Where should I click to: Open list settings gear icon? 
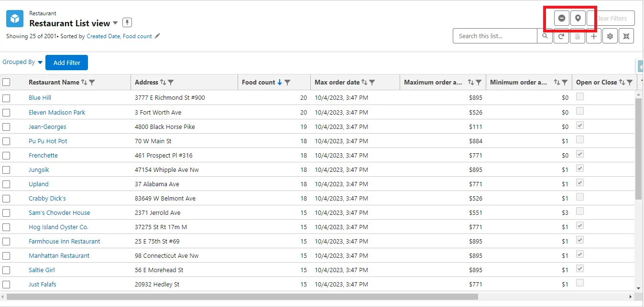tap(610, 36)
